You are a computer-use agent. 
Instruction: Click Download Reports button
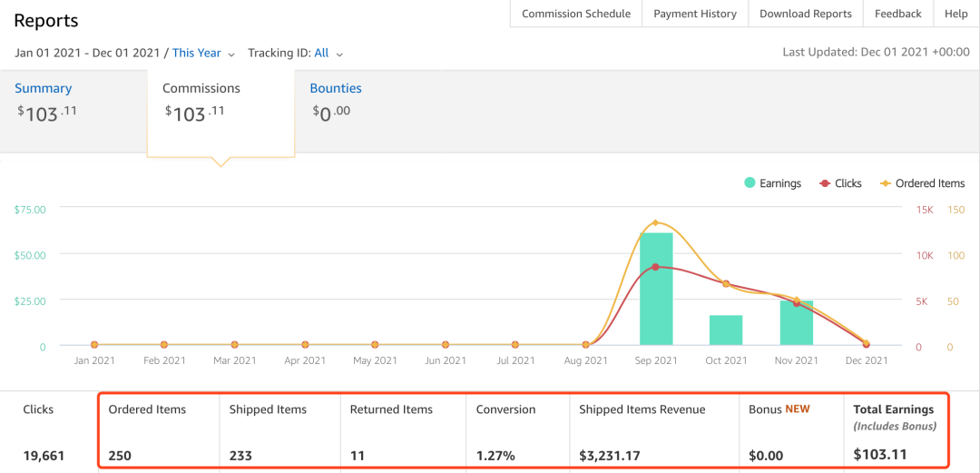(x=806, y=14)
